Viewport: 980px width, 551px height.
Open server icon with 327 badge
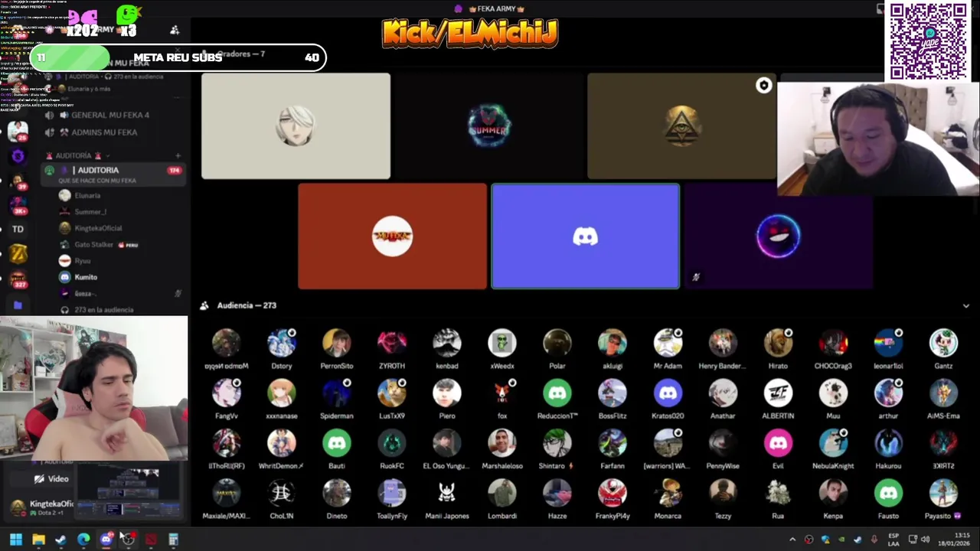(18, 279)
